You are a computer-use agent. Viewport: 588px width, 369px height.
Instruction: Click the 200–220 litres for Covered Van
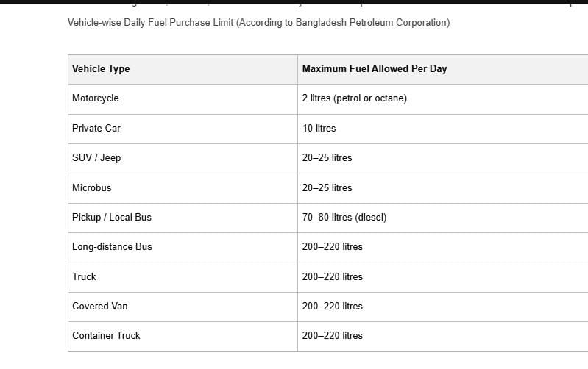(332, 306)
